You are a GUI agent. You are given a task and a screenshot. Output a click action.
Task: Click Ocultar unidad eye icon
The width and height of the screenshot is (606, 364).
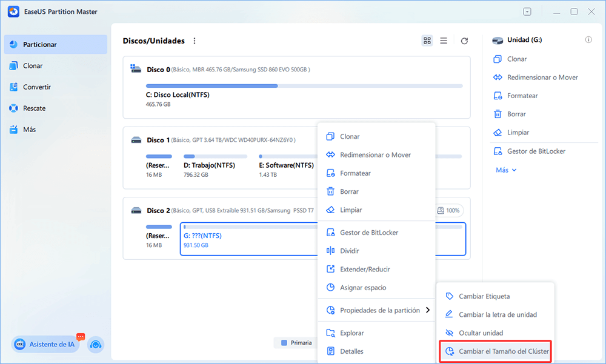coord(449,333)
